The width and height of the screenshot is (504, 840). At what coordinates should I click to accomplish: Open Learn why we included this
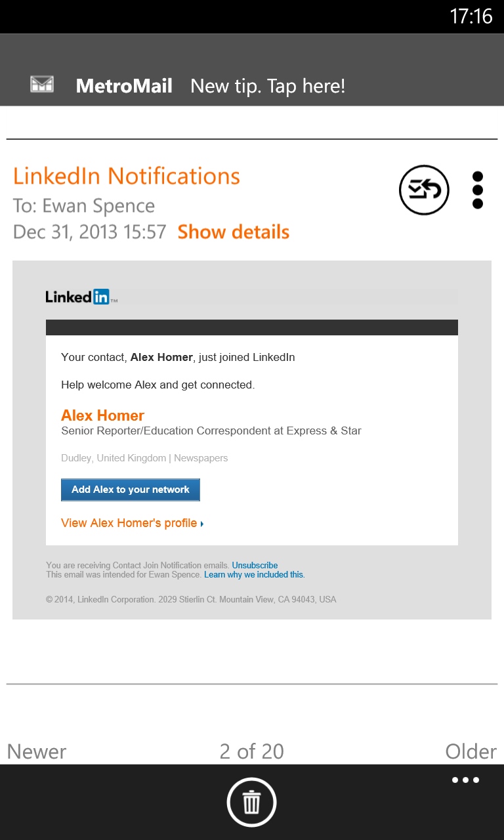[x=255, y=574]
